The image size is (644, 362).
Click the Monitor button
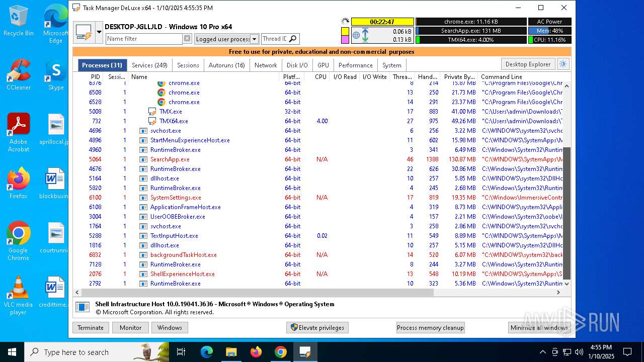tap(130, 328)
